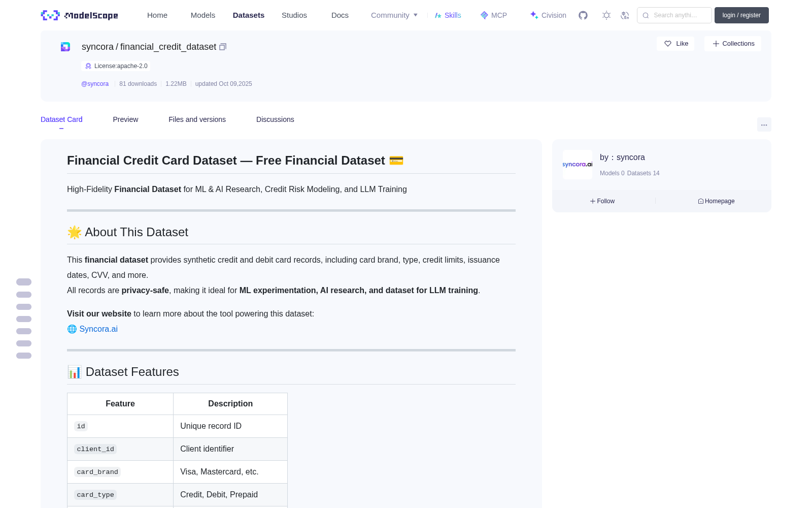Screen dimensions: 812x508
Task: Visit the Syncora.ai website link
Action: pyautogui.click(x=98, y=329)
